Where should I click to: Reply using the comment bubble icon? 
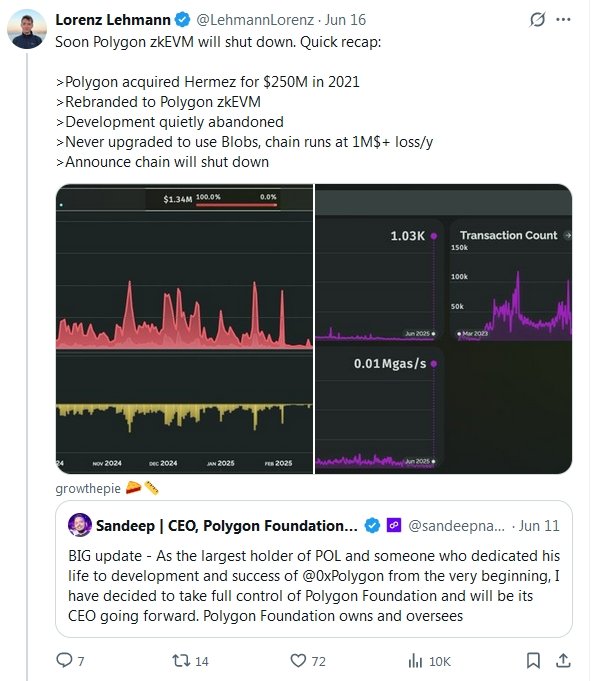[64, 661]
